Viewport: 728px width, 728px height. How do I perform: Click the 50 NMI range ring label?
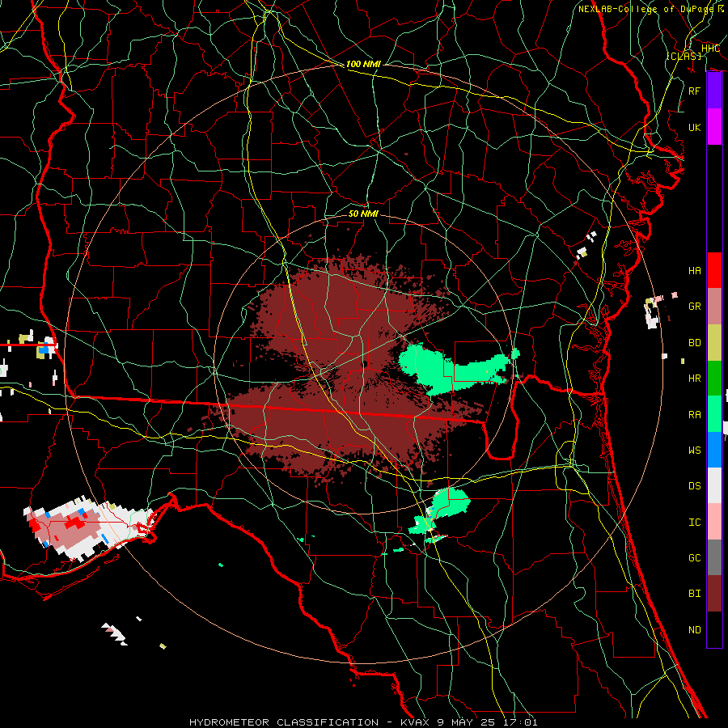point(363,214)
